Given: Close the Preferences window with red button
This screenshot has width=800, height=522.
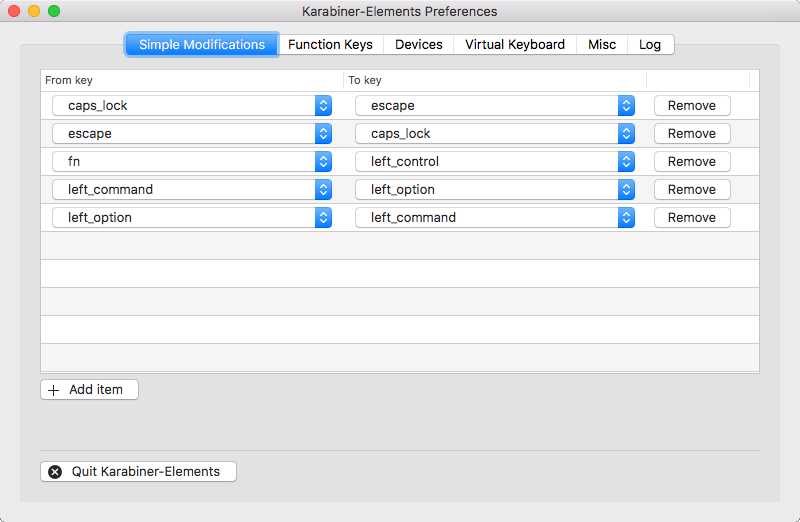Looking at the screenshot, I should [x=14, y=11].
